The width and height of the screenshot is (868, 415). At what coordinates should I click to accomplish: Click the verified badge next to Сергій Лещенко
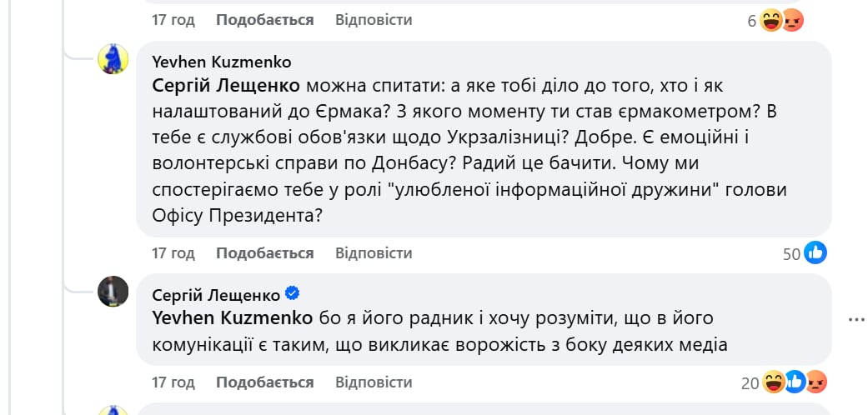[x=293, y=293]
